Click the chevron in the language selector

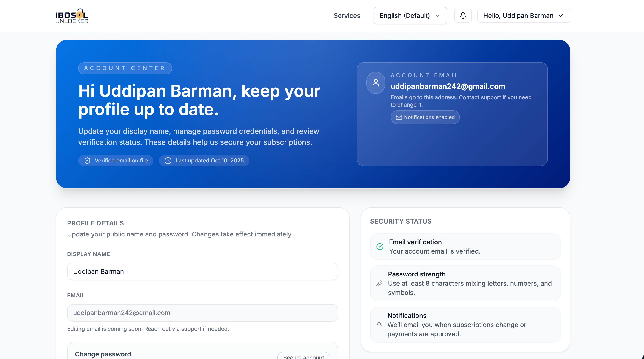click(x=437, y=16)
